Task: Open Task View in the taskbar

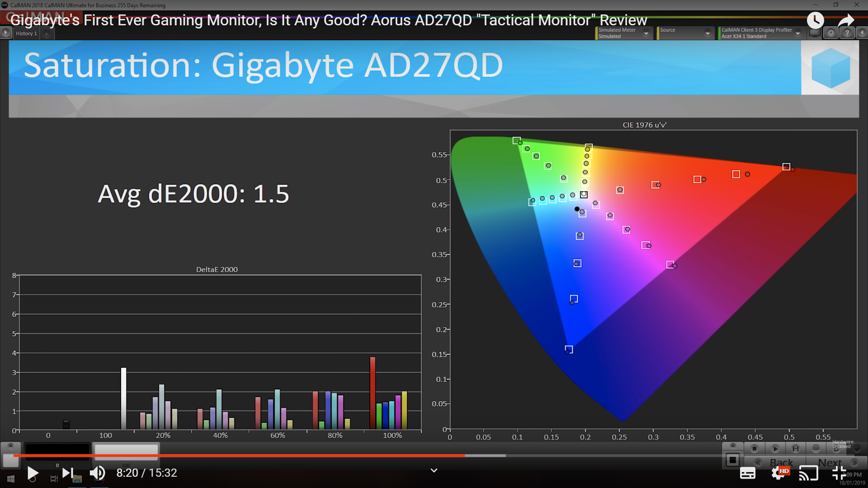Action: click(54, 479)
